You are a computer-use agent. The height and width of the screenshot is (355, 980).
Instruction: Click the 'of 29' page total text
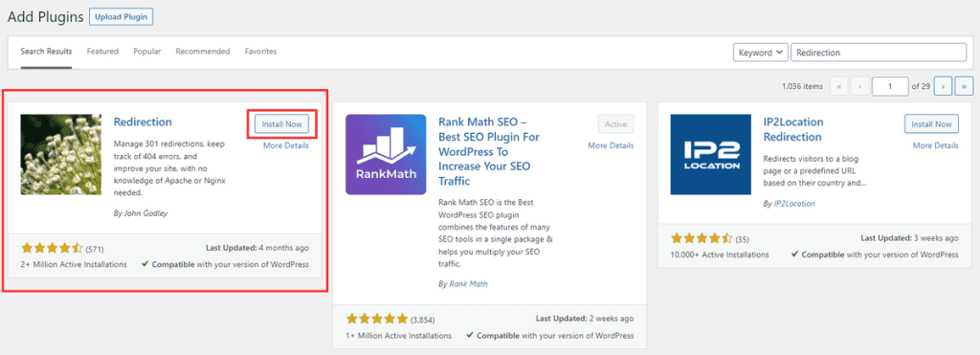[922, 87]
